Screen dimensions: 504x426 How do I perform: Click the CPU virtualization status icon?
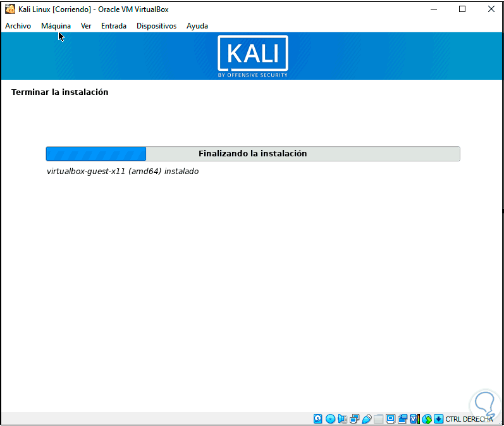point(414,418)
